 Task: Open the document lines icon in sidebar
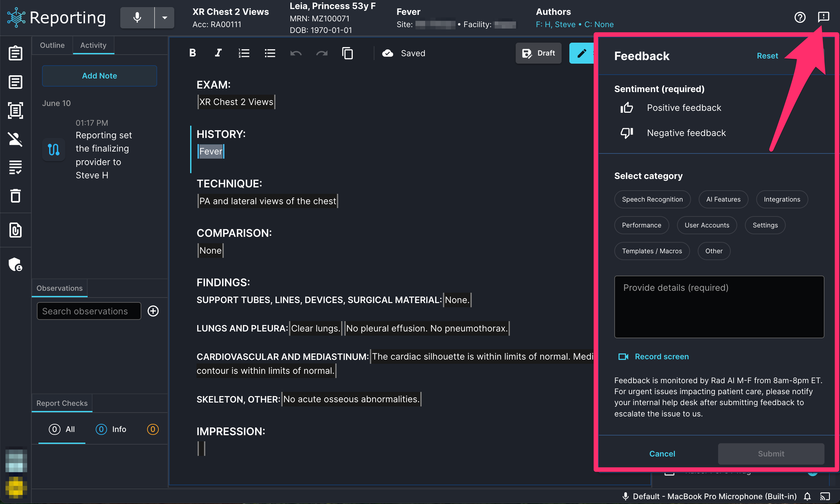(x=16, y=82)
